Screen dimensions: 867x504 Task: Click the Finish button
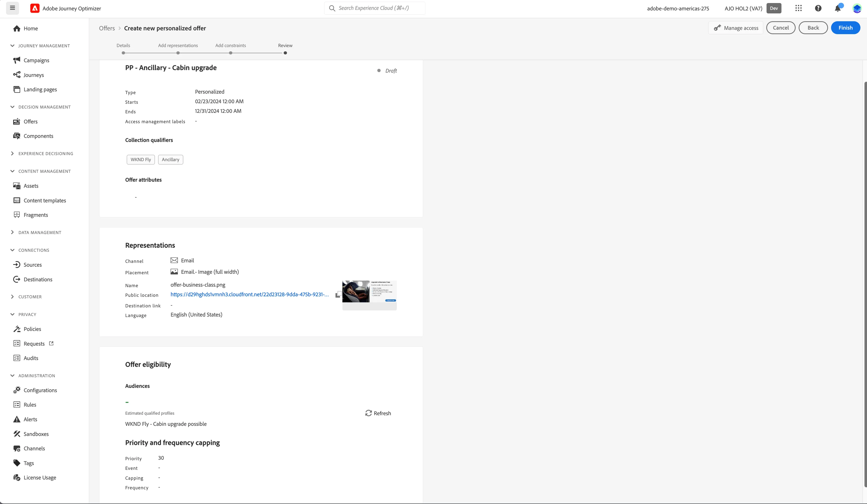point(845,28)
